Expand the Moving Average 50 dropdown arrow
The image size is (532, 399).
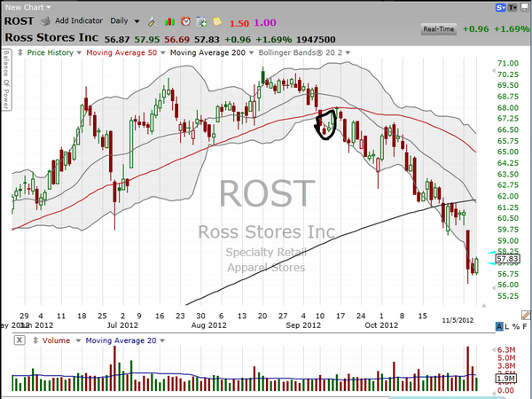click(x=163, y=53)
